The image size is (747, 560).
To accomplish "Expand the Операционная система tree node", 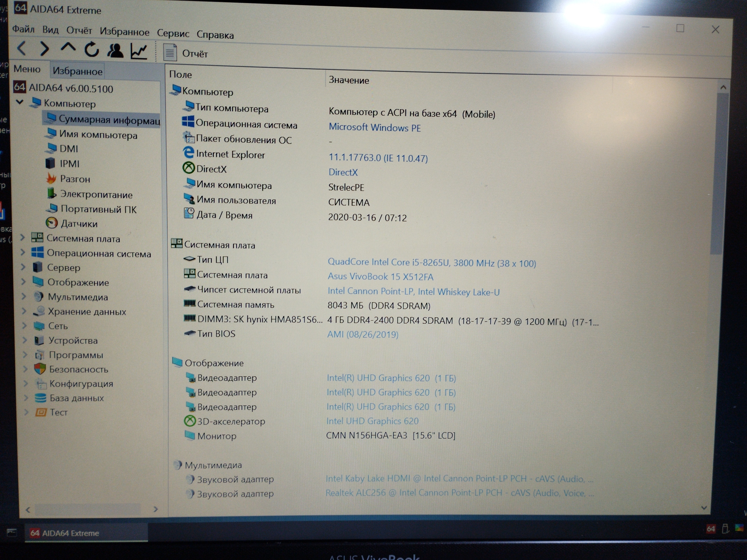I will (23, 252).
